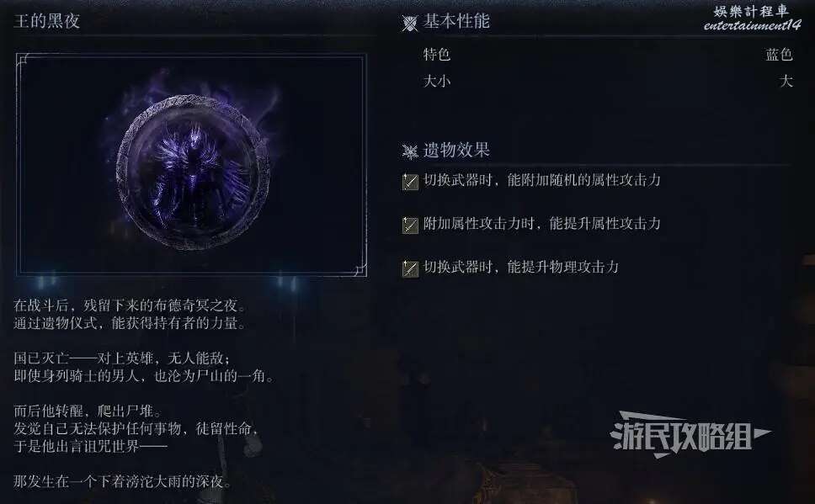
Task: Click the 基本性能 heading text
Action: click(456, 21)
